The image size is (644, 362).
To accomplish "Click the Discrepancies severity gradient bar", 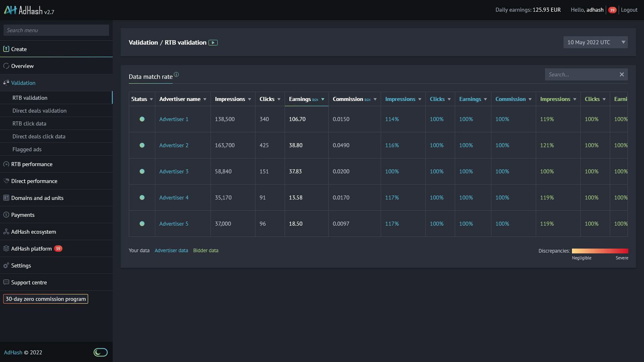I will 600,251.
